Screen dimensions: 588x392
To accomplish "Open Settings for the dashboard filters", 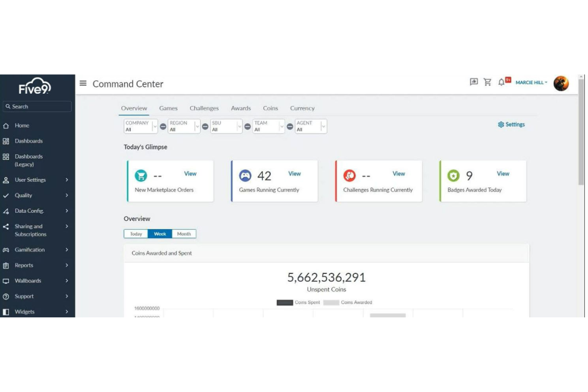I will 511,124.
